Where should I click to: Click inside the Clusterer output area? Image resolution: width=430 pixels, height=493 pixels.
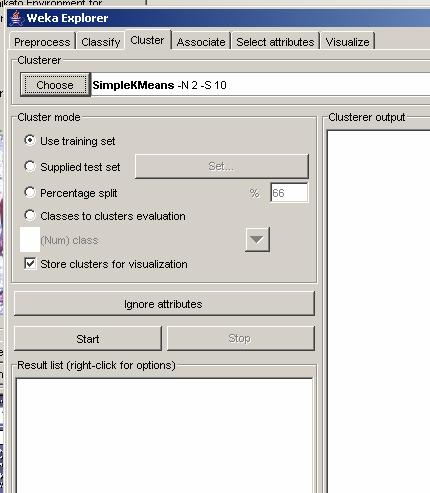point(379,310)
